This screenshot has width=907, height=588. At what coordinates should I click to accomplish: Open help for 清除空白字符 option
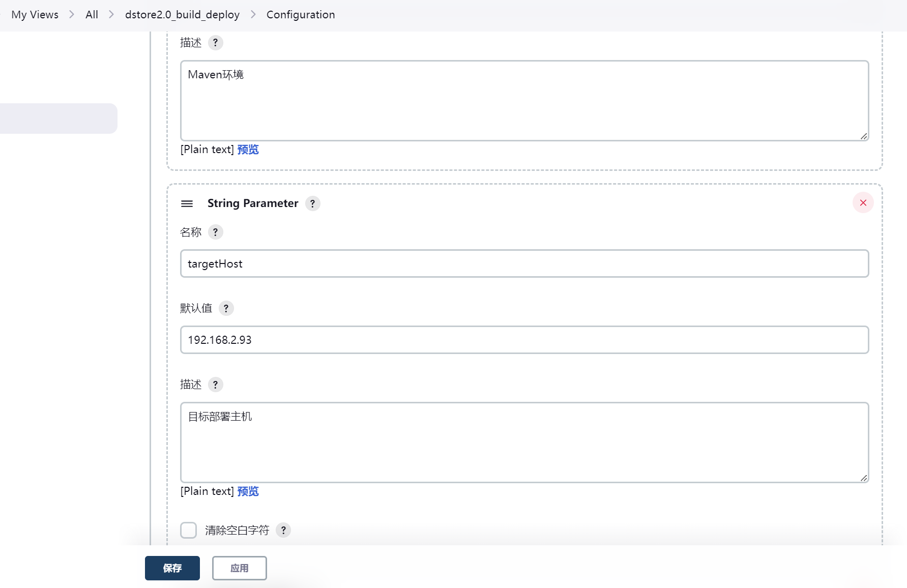283,530
